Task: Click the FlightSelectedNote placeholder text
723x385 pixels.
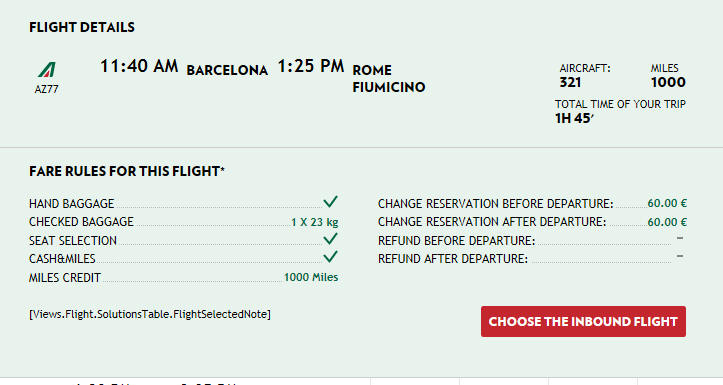Action: (x=150, y=314)
